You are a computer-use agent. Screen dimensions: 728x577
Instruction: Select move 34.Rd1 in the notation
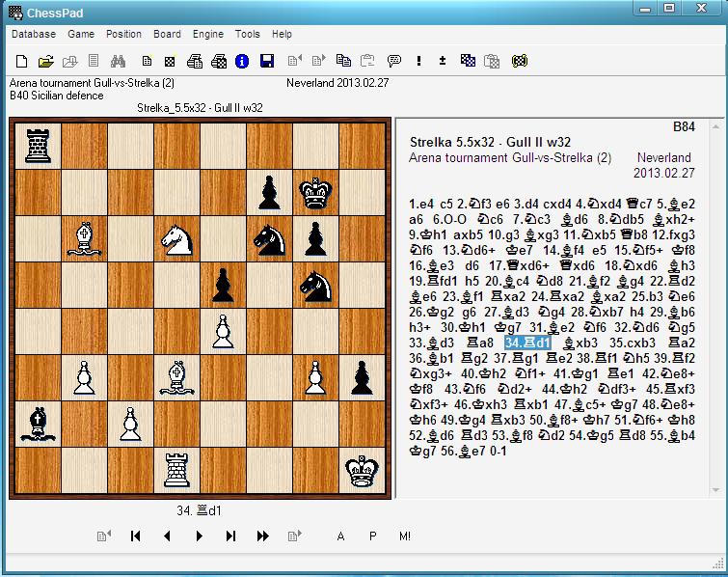(527, 342)
